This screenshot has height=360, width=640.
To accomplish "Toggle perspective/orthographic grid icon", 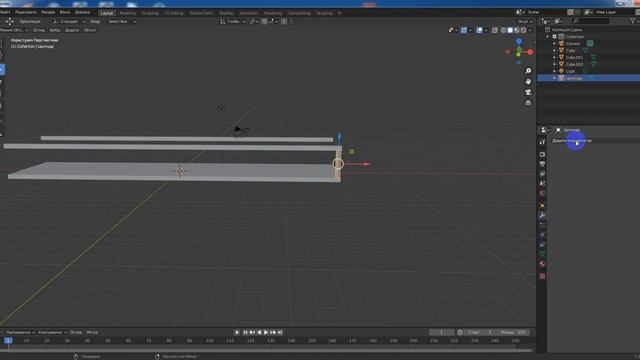I will 528,103.
